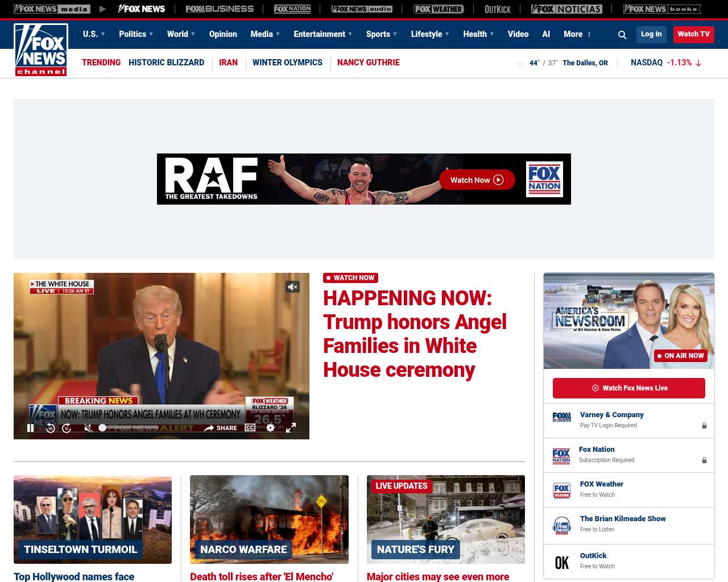Click the Watch Fox News Live button

click(x=628, y=388)
